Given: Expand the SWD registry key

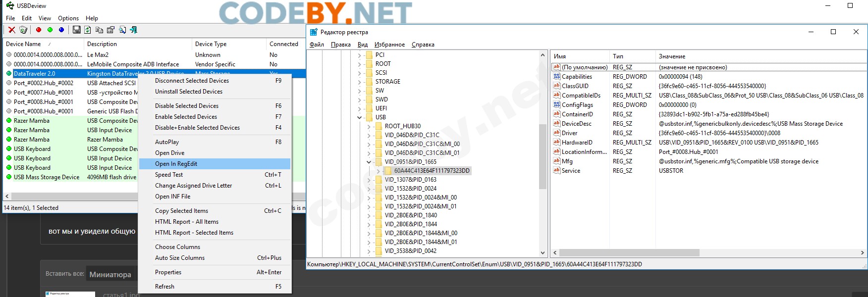Looking at the screenshot, I should pos(360,99).
